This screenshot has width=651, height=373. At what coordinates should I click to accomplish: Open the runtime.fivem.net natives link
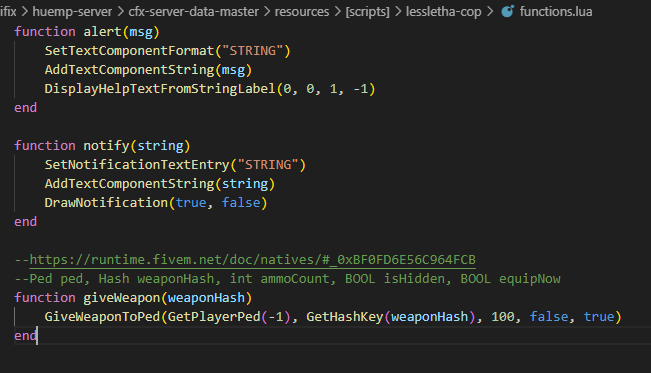tap(252, 260)
